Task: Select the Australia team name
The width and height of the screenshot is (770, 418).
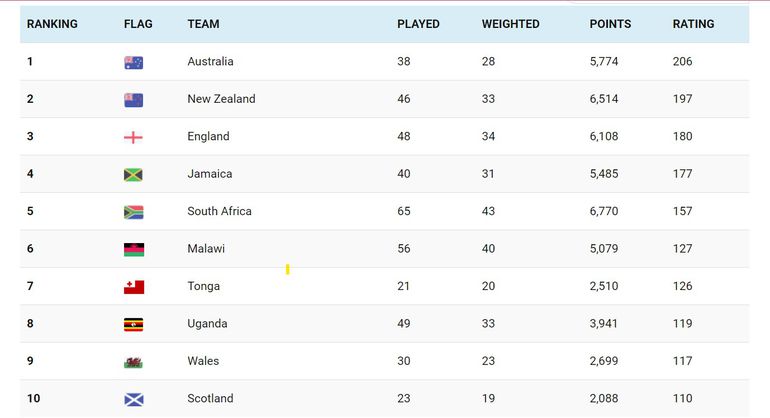Action: click(x=210, y=62)
